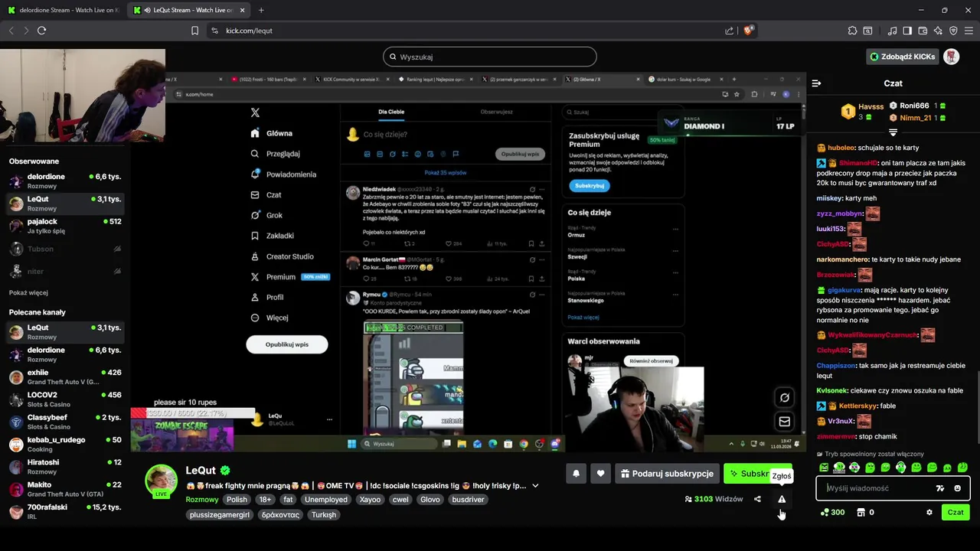Switch to delordione Stream tab
Viewport: 980px width, 551px height.
63,10
